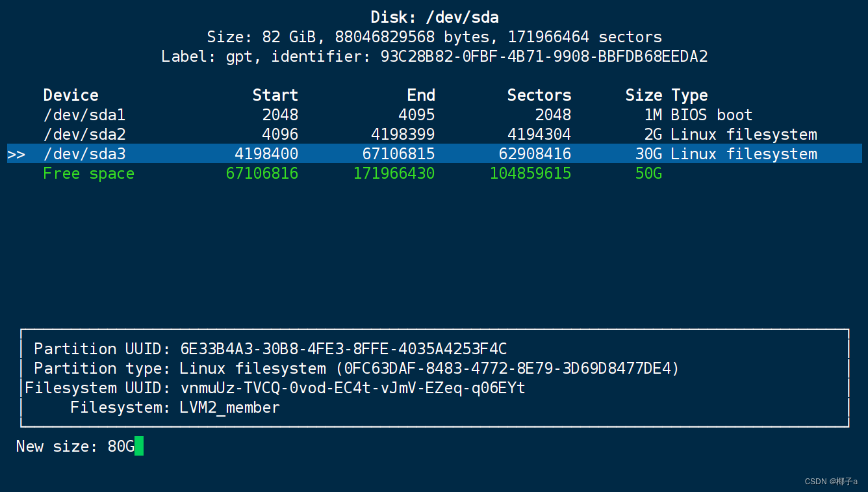Click the sectors value 104859615
The image size is (868, 492).
(x=531, y=174)
